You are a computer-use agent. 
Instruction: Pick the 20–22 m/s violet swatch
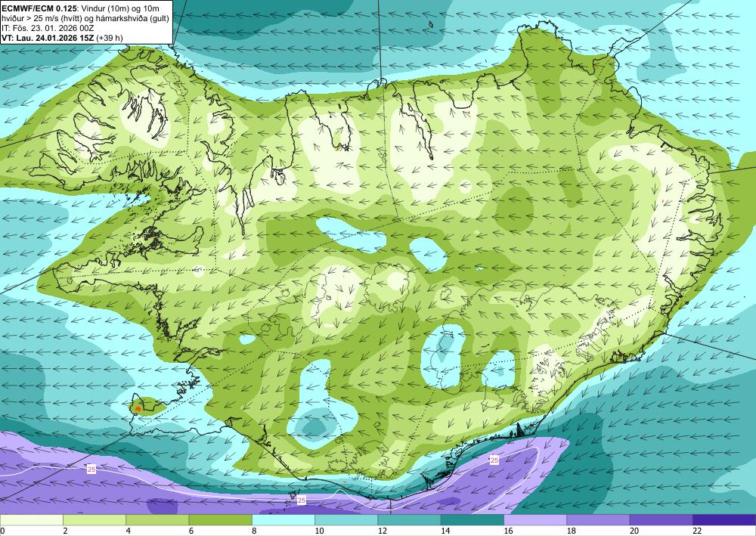pyautogui.click(x=661, y=519)
